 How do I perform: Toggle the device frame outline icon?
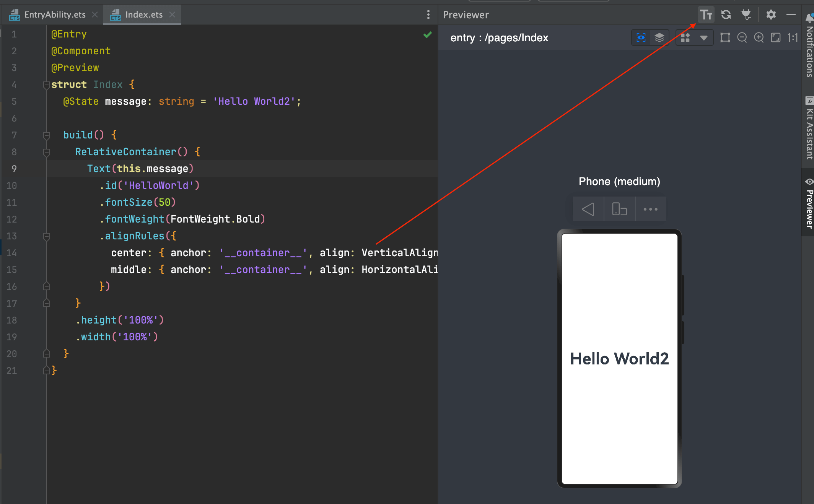coord(725,37)
